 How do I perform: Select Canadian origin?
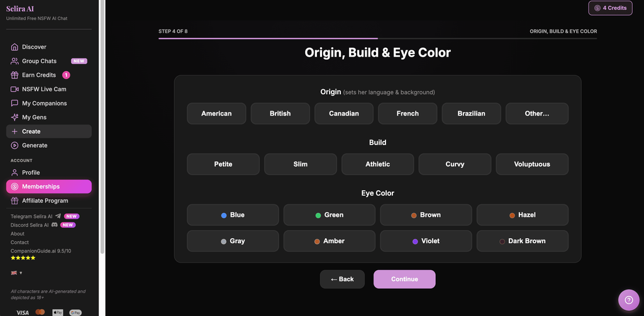(344, 114)
